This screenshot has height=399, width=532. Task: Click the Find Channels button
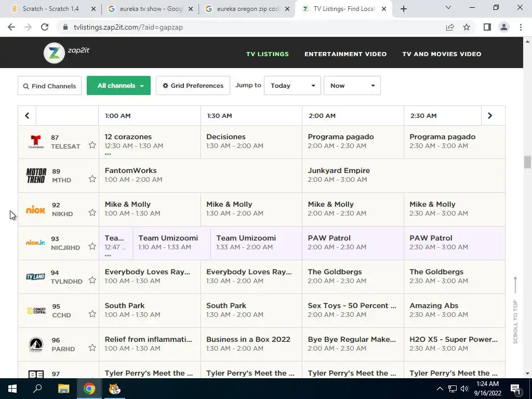pos(49,86)
